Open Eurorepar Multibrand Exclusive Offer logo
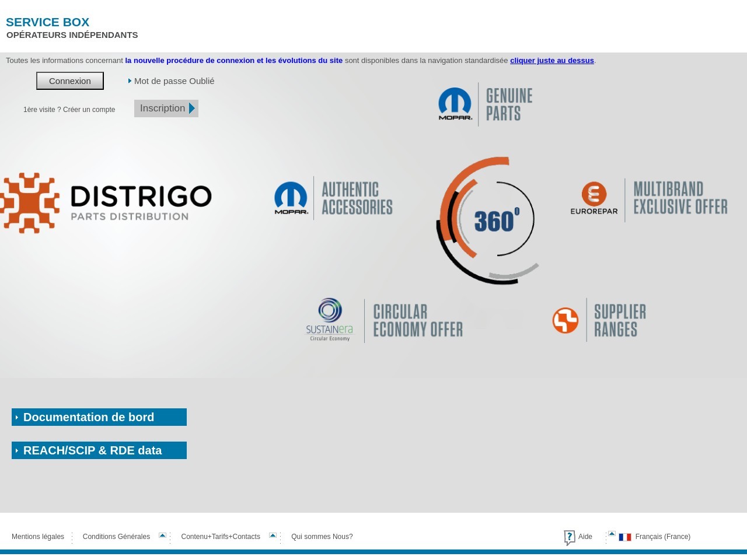The height and width of the screenshot is (560, 747). (x=649, y=200)
